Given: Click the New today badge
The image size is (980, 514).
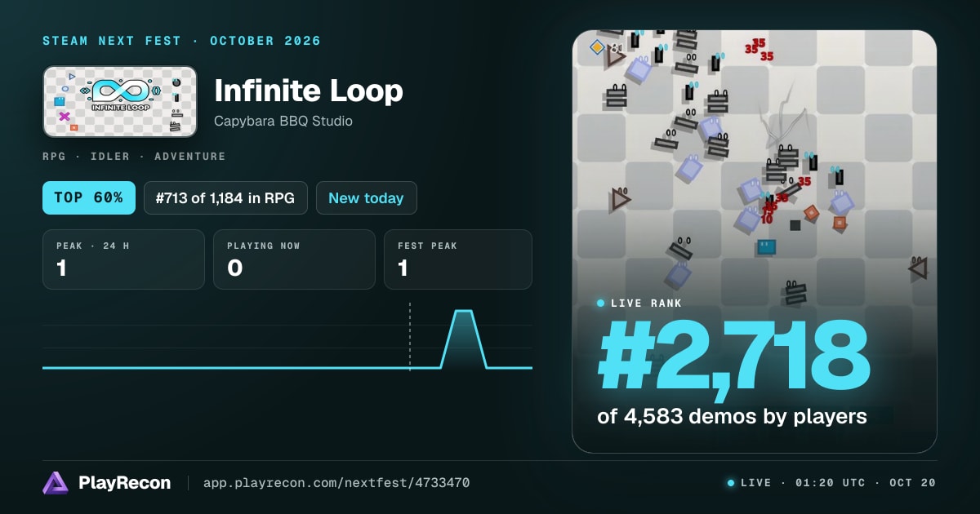Looking at the screenshot, I should [x=366, y=197].
